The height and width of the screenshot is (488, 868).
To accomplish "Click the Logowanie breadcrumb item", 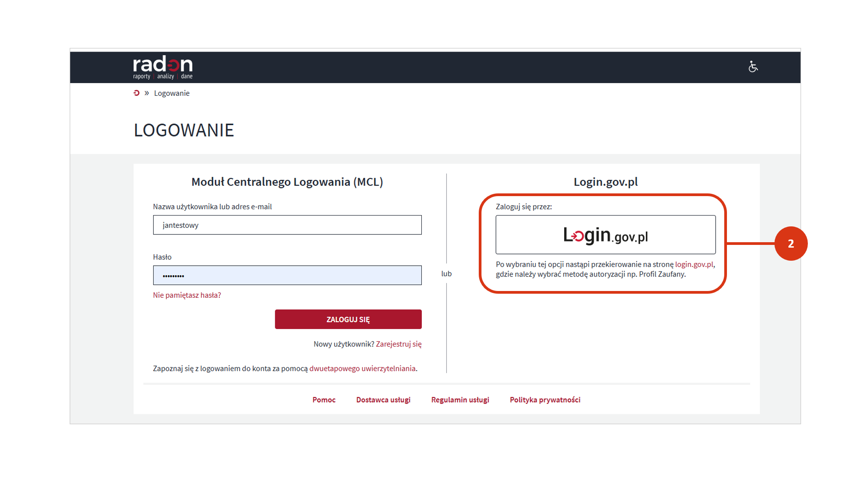I will 172,93.
